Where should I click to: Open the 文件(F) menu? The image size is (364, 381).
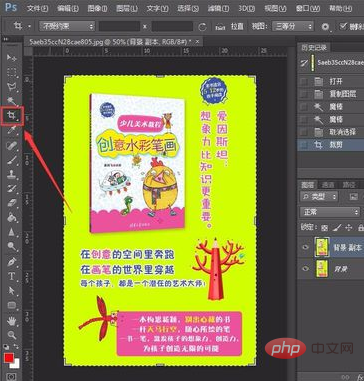coord(37,8)
